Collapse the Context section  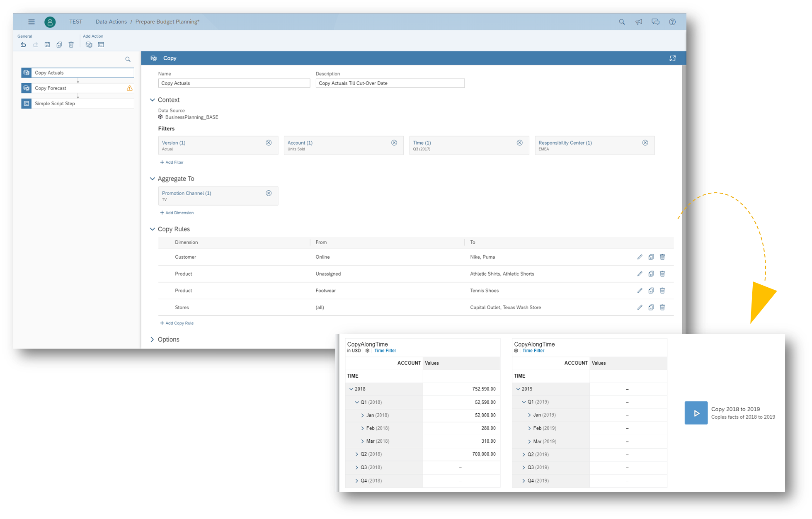[153, 100]
